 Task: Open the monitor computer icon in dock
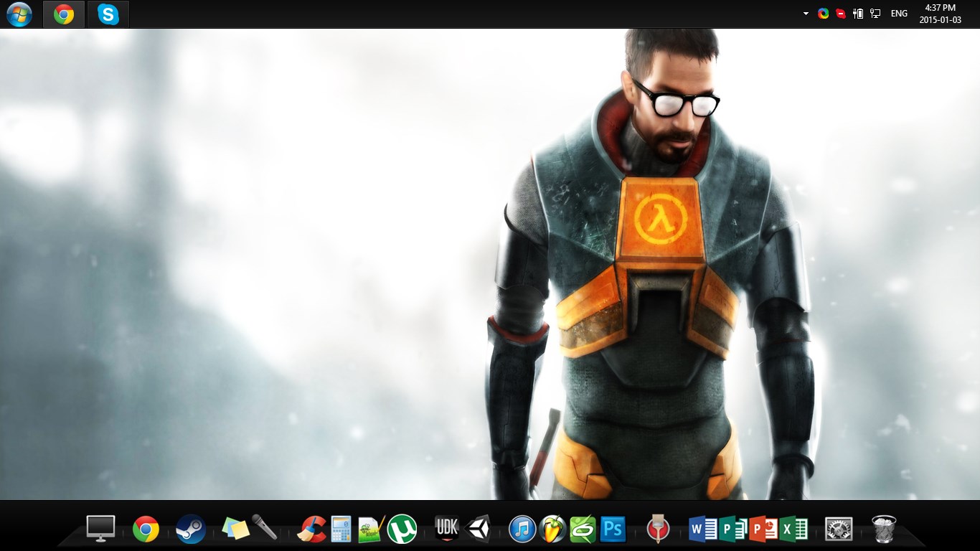point(100,529)
